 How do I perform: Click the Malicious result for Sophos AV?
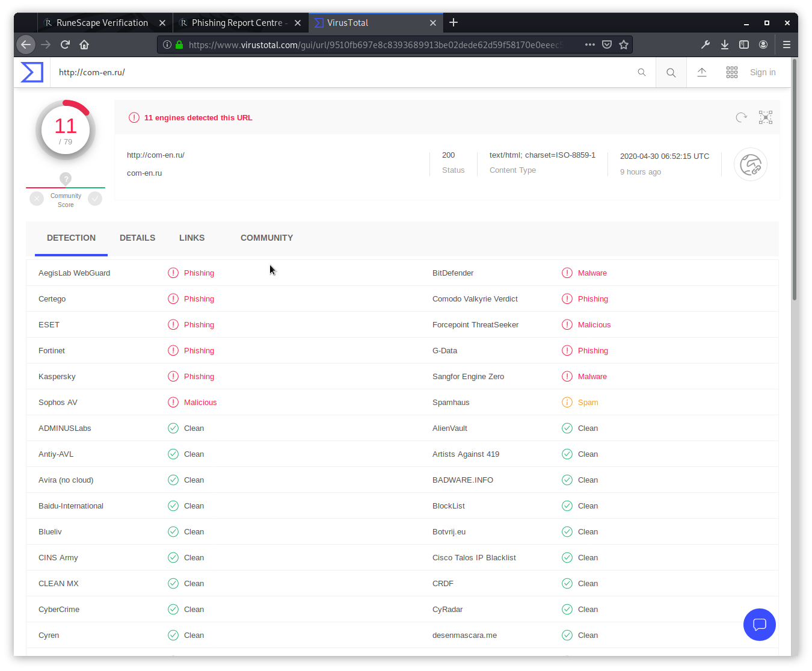[x=200, y=403]
